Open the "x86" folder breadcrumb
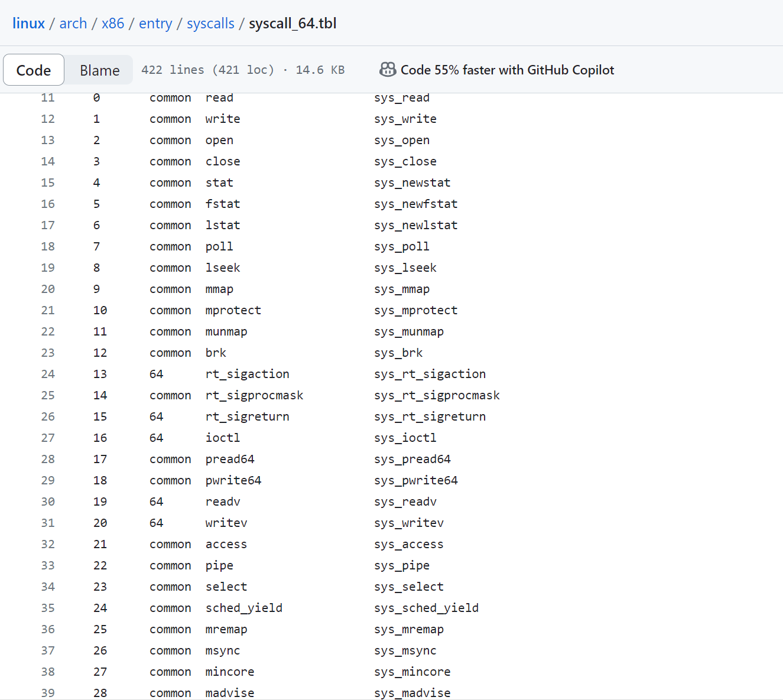This screenshot has width=783, height=700. click(113, 23)
